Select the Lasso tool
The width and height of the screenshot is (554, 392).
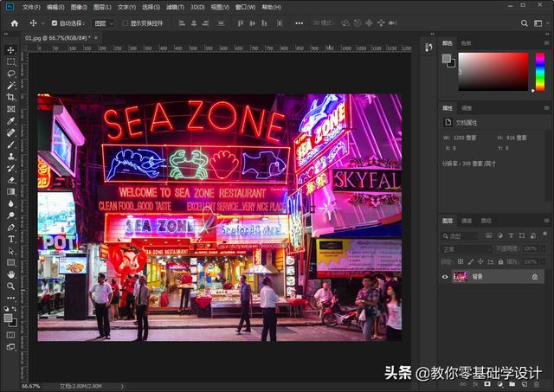pyautogui.click(x=11, y=74)
